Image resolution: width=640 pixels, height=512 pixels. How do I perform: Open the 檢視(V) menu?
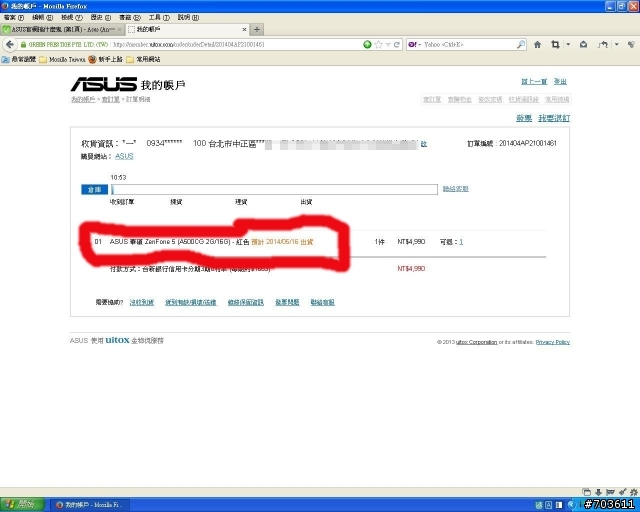pyautogui.click(x=72, y=18)
